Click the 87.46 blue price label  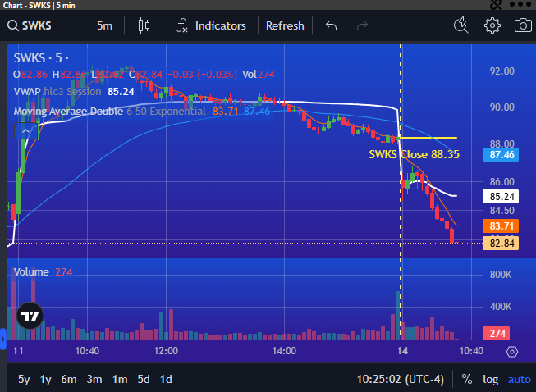pos(502,155)
